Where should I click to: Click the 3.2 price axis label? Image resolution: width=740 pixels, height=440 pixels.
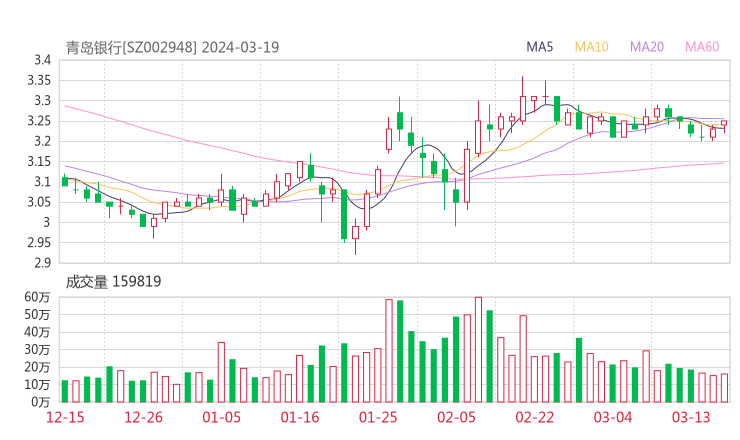pos(42,141)
